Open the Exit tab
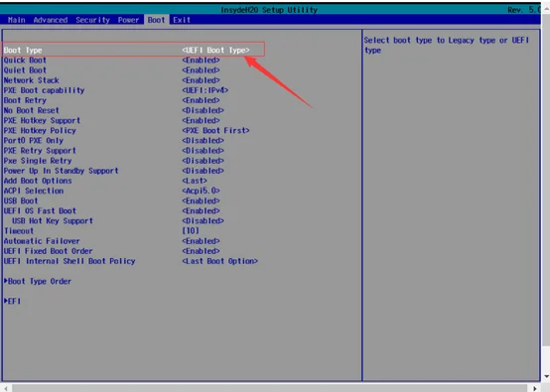This screenshot has width=550, height=392. (182, 20)
